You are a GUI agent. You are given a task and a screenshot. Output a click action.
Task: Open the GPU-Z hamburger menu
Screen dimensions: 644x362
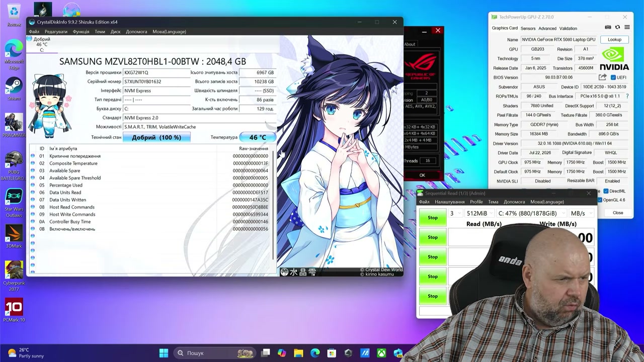point(626,27)
